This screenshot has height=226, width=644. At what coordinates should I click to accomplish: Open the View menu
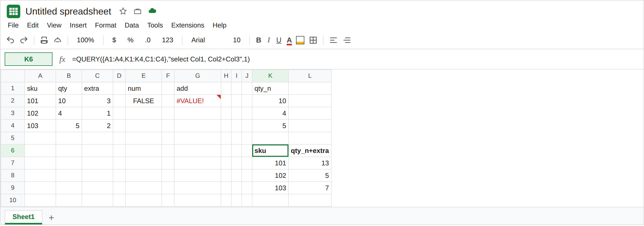click(54, 25)
